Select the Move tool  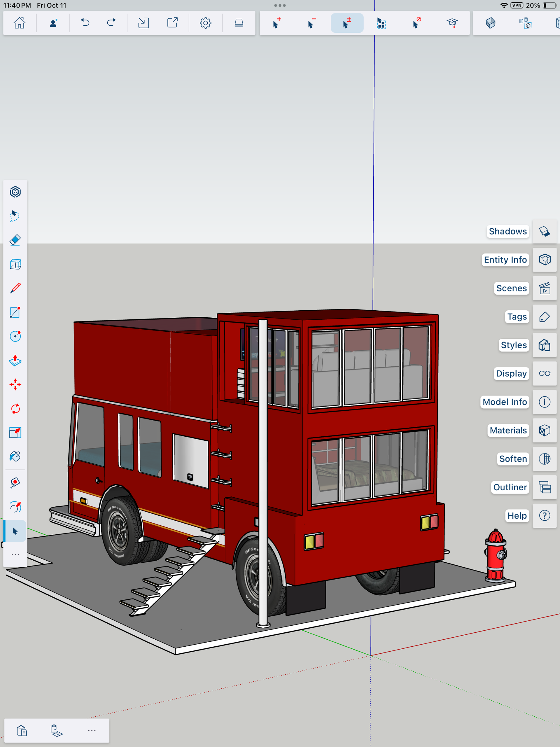click(15, 385)
